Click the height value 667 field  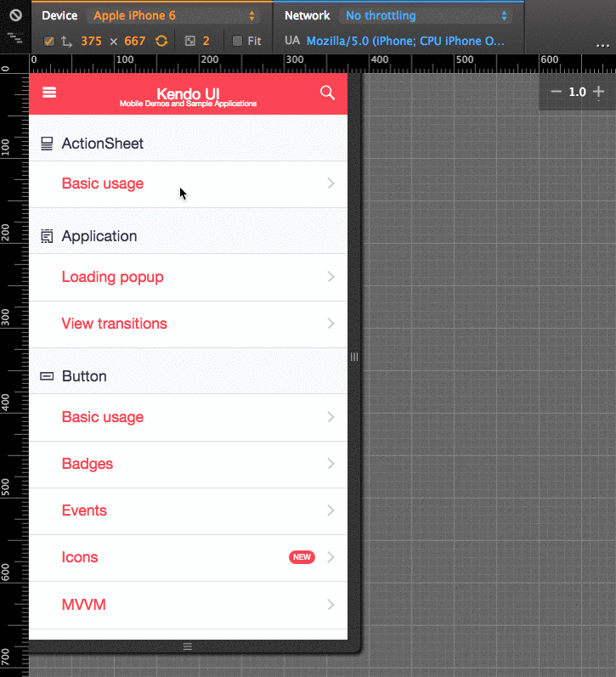pos(135,41)
